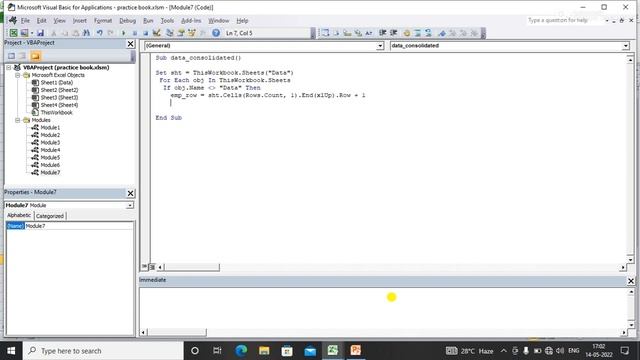Screen dimensions: 640x360
Task: Open PowerPoint from the taskbar
Action: 356,351
